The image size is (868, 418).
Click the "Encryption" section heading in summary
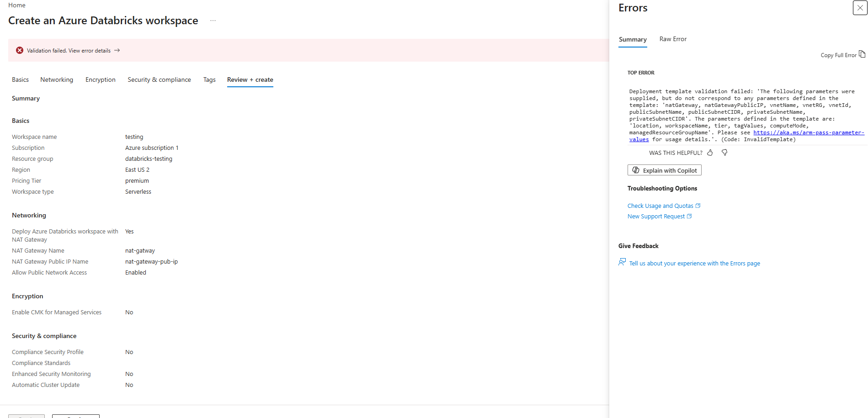pos(27,296)
